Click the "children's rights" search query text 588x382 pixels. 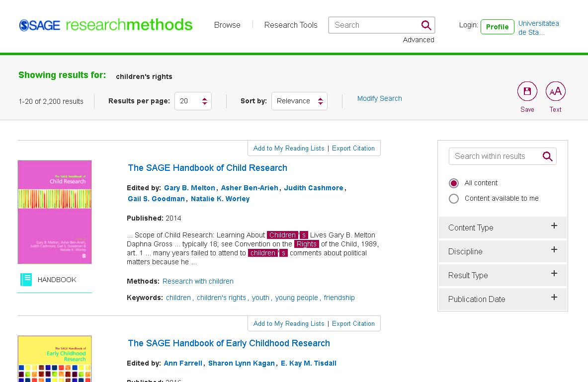click(x=144, y=76)
